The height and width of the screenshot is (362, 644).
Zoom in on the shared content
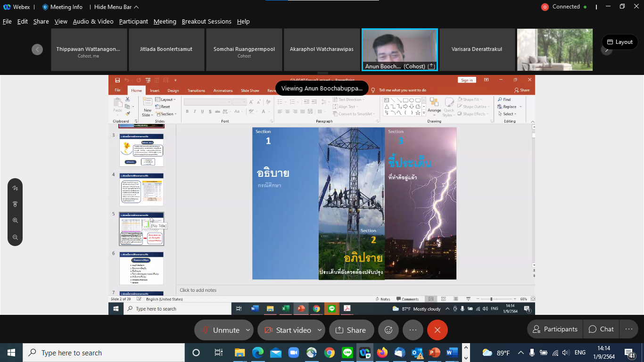point(15,221)
